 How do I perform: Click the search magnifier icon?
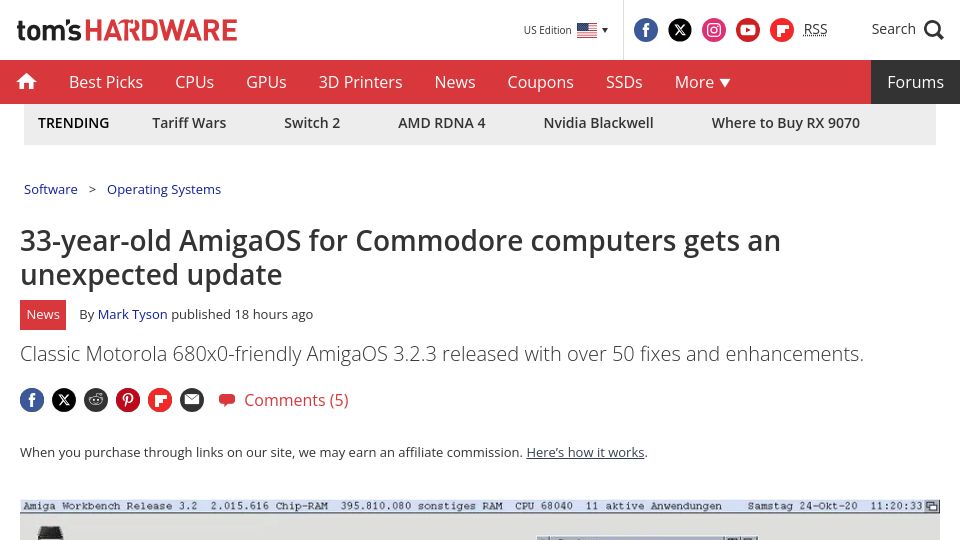[934, 30]
